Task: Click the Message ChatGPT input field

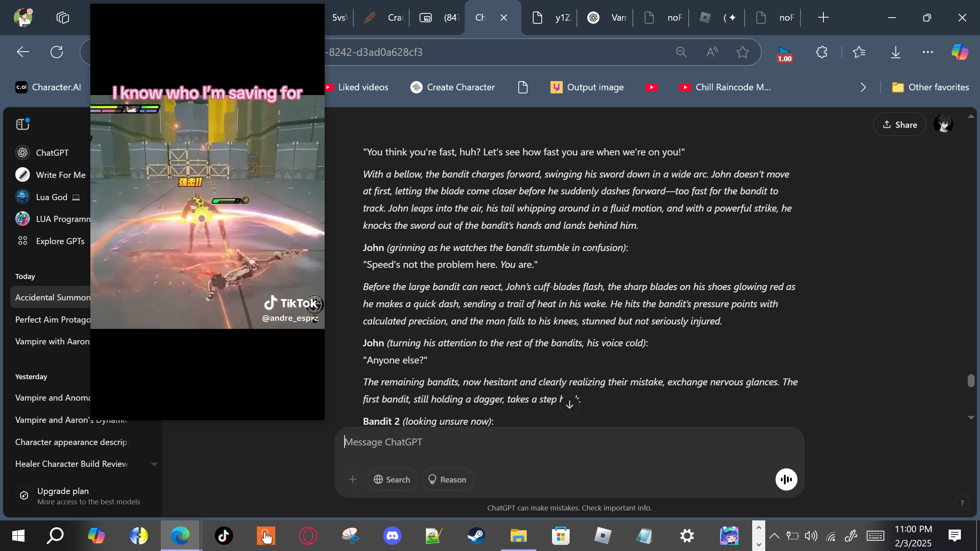Action: coord(569,442)
